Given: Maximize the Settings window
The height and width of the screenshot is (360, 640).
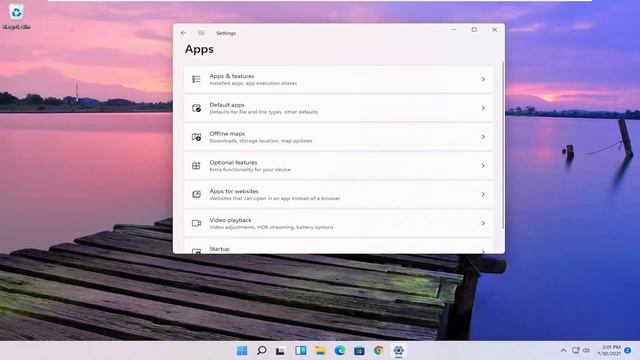Looking at the screenshot, I should click(x=474, y=29).
